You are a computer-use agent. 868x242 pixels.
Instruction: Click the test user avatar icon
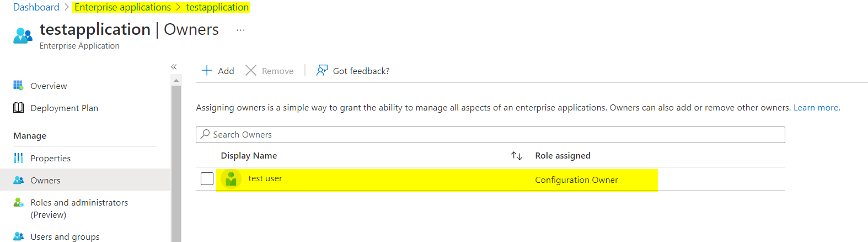point(231,179)
